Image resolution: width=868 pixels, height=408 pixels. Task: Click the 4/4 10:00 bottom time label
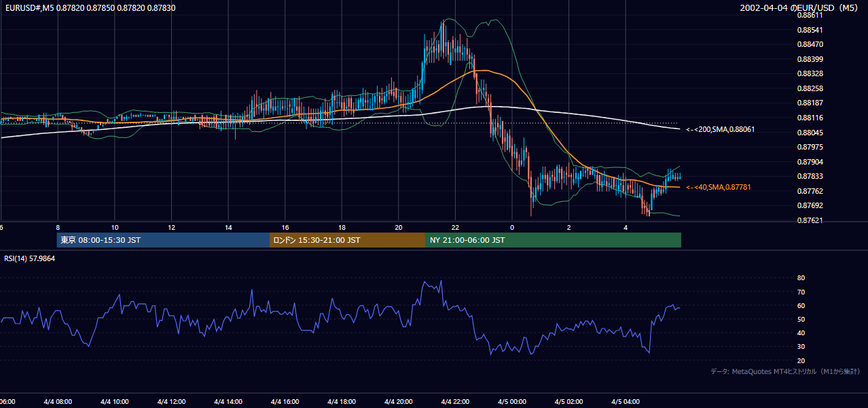click(x=113, y=402)
